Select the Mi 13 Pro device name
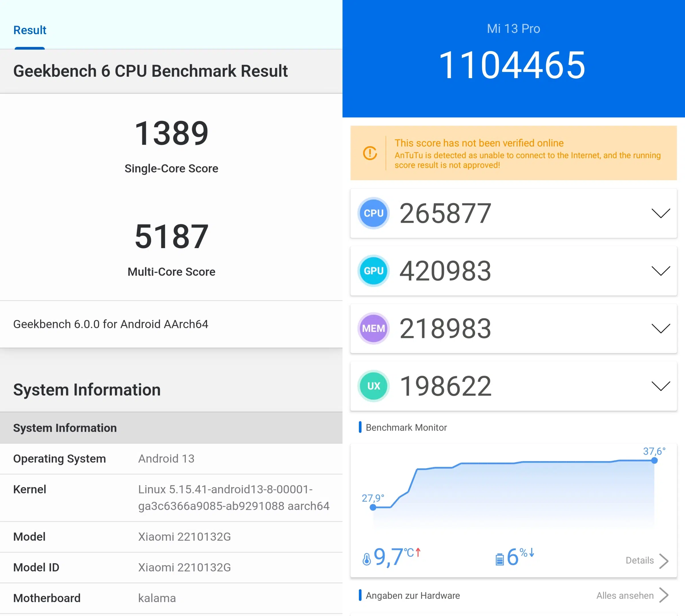This screenshot has height=616, width=685. (x=513, y=29)
